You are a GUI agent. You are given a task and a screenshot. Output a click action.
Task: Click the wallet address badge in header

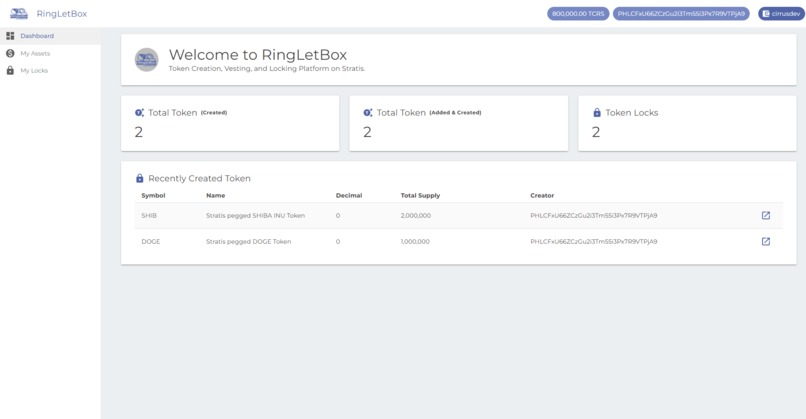click(x=681, y=14)
